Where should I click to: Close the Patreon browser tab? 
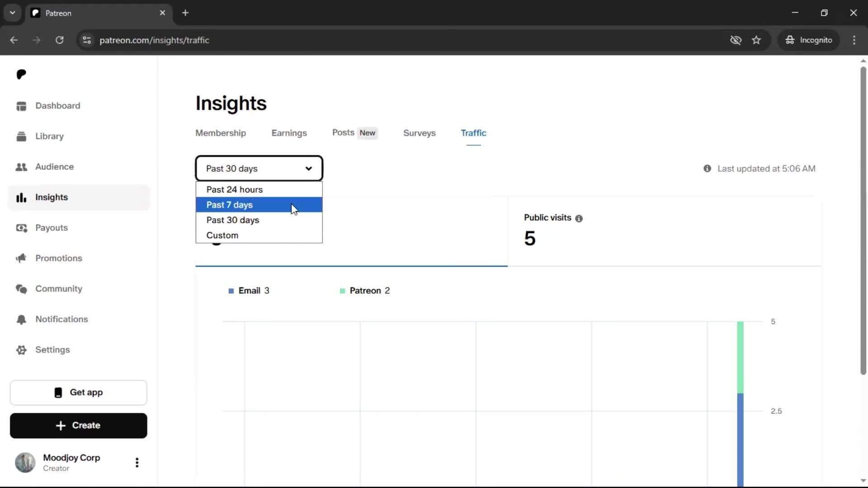(162, 13)
